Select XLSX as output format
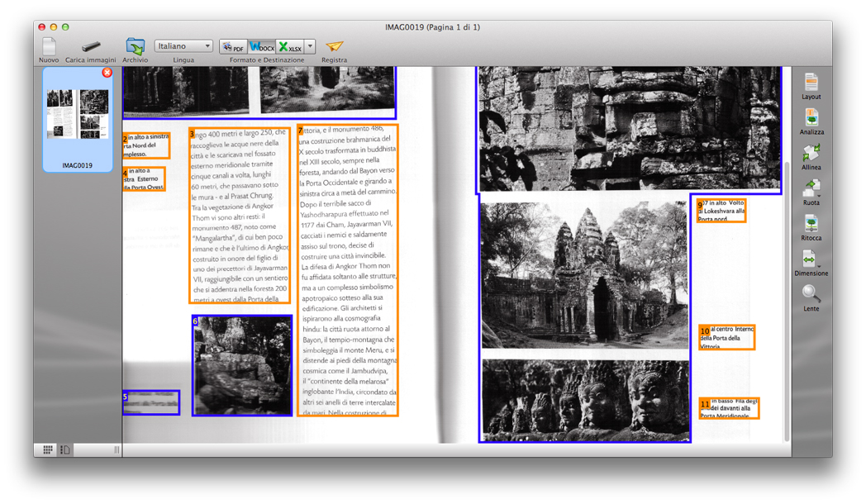This screenshot has height=504, width=866. pyautogui.click(x=289, y=47)
